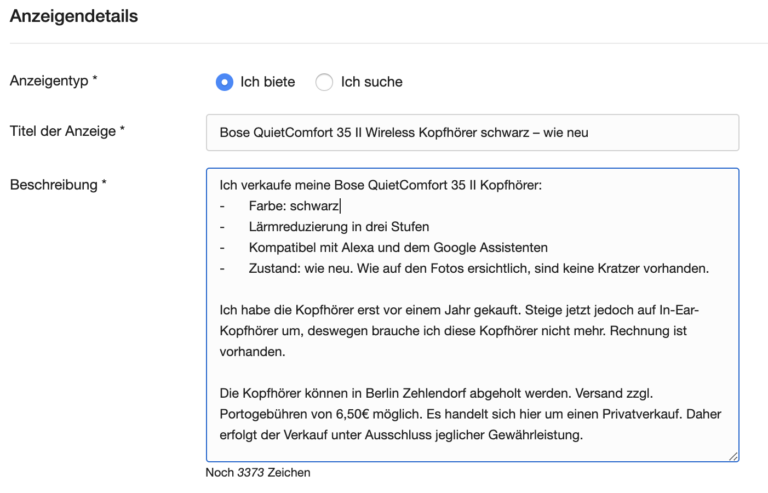The width and height of the screenshot is (768, 493).
Task: Click the 'Anzeigentyp *' label
Action: click(53, 80)
